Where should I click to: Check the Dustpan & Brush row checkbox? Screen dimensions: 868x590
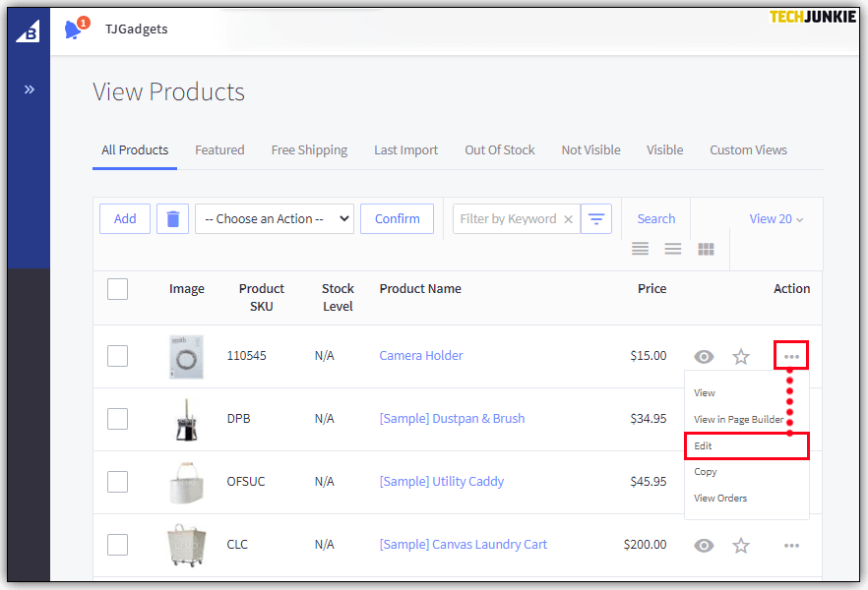point(117,419)
